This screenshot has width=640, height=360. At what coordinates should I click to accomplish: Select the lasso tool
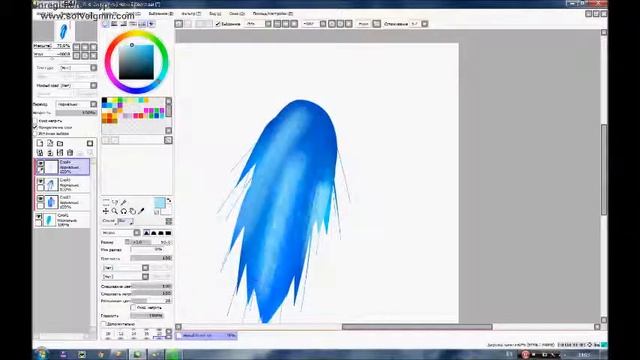(115, 202)
